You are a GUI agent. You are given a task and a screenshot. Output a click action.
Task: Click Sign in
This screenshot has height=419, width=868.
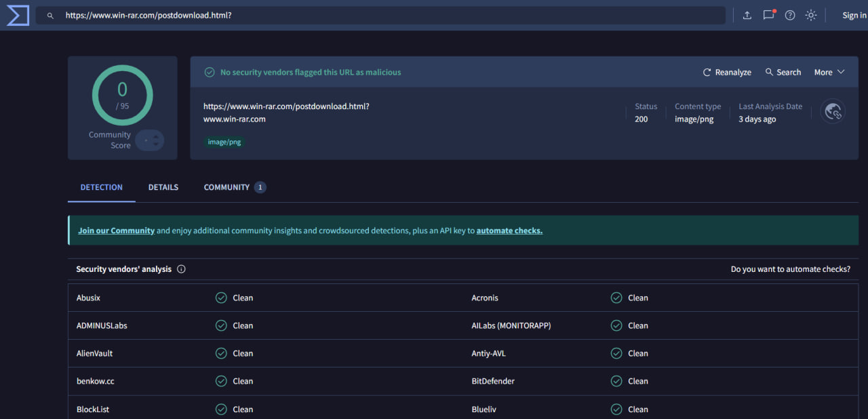click(855, 14)
